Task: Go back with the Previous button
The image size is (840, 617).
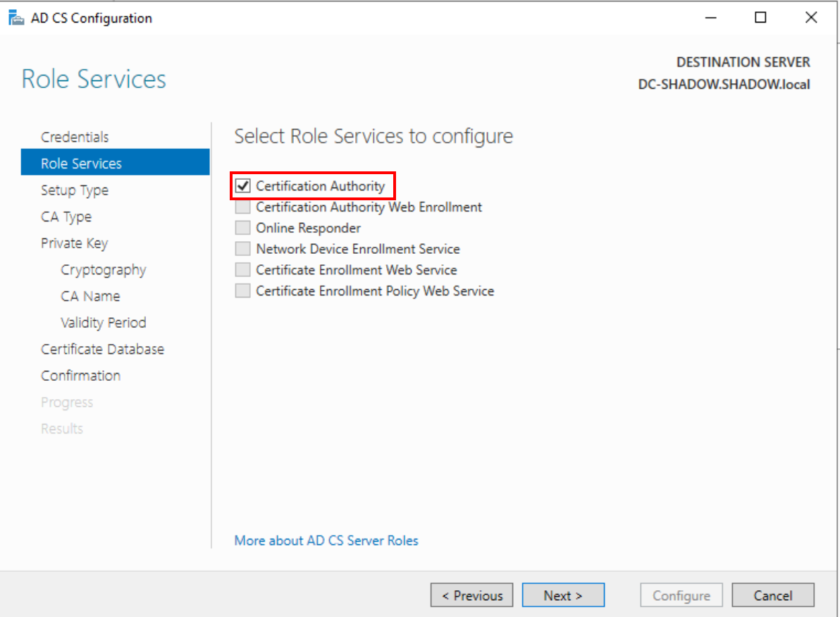Action: (x=471, y=596)
